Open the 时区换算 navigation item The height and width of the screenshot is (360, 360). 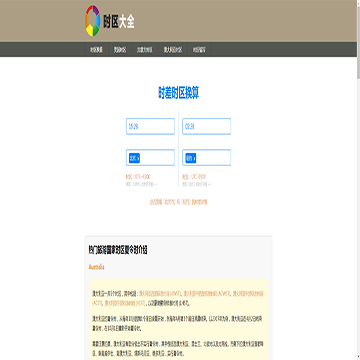(x=96, y=50)
